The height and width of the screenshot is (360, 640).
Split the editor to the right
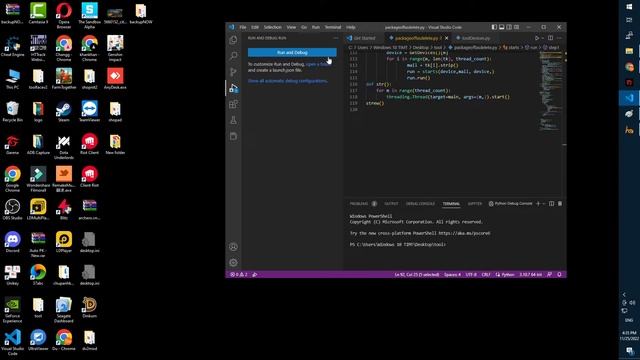pos(551,38)
